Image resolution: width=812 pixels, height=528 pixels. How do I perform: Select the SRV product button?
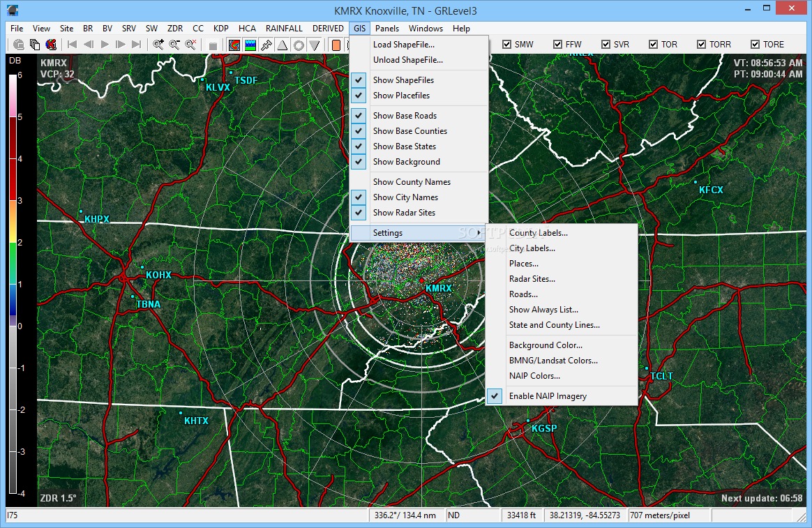coord(129,29)
